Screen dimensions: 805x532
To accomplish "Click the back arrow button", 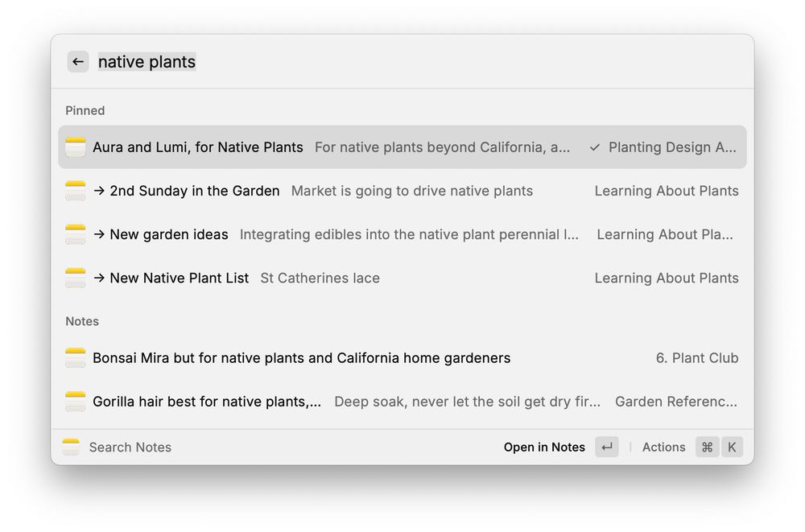I will click(x=77, y=62).
